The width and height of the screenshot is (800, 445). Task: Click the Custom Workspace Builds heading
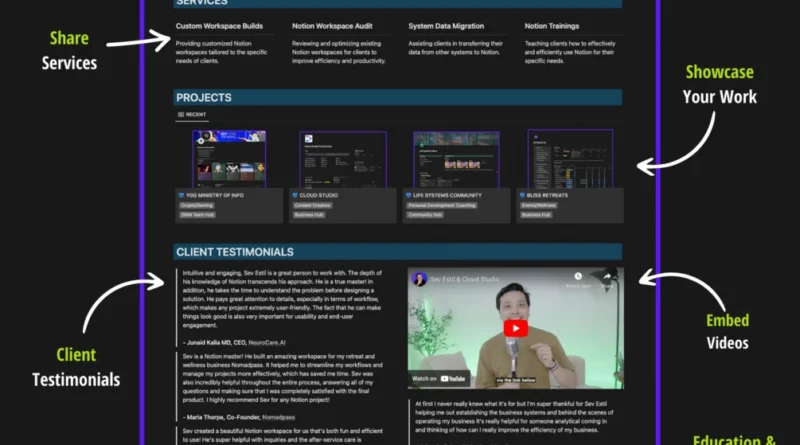(219, 26)
